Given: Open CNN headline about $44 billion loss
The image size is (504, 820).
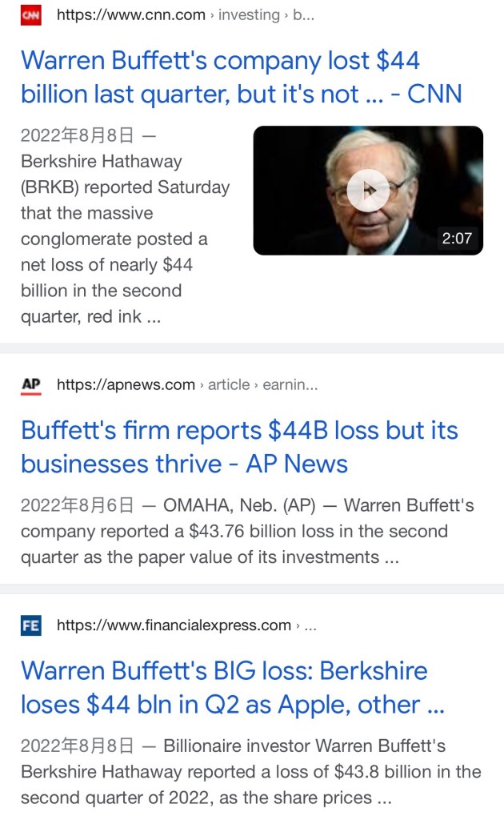Looking at the screenshot, I should 241,78.
